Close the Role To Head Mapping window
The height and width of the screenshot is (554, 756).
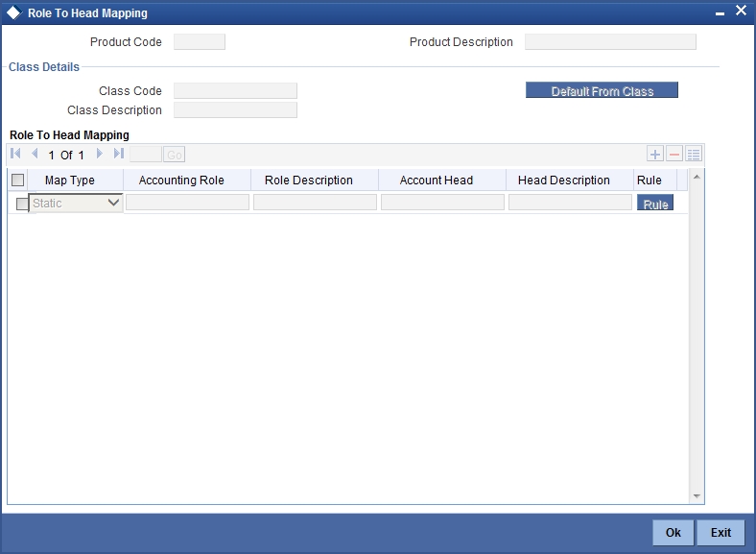[x=741, y=11]
